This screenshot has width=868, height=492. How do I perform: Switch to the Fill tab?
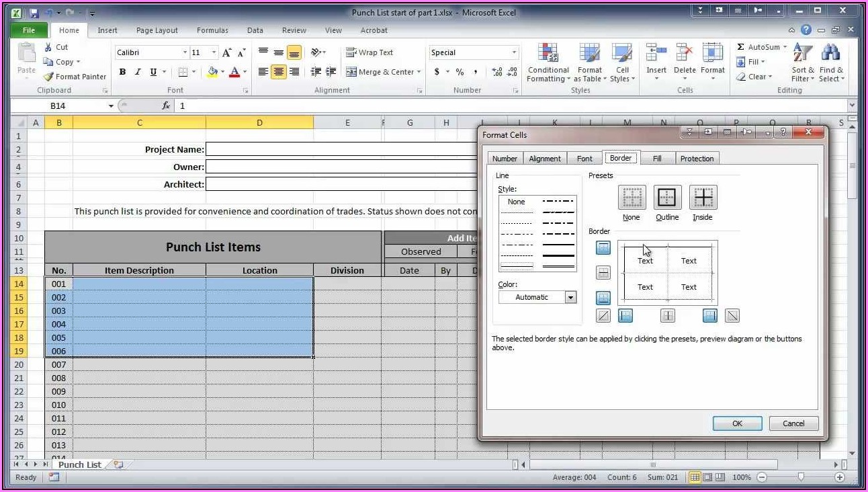click(x=656, y=159)
